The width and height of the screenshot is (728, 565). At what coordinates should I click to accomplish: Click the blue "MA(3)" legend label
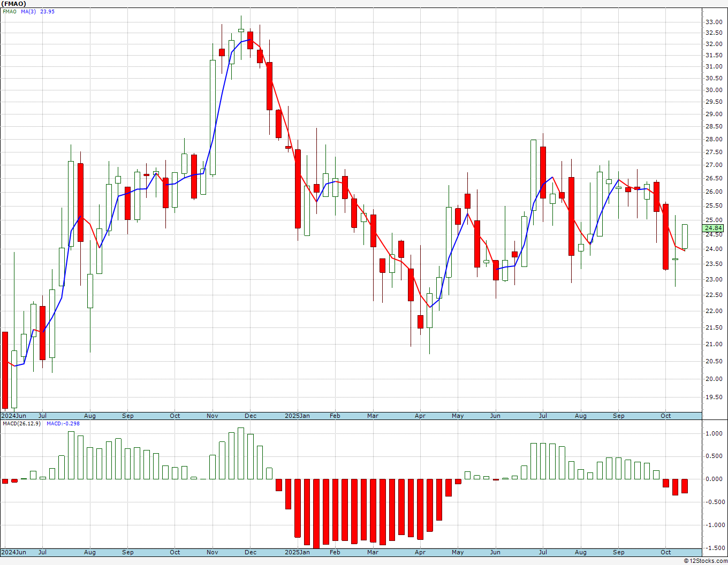click(x=28, y=12)
